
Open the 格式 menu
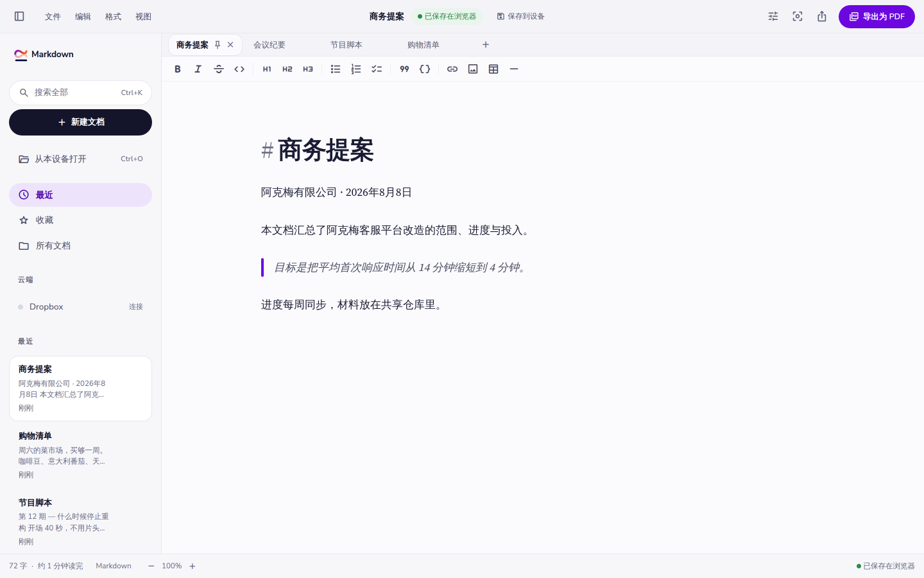click(113, 17)
